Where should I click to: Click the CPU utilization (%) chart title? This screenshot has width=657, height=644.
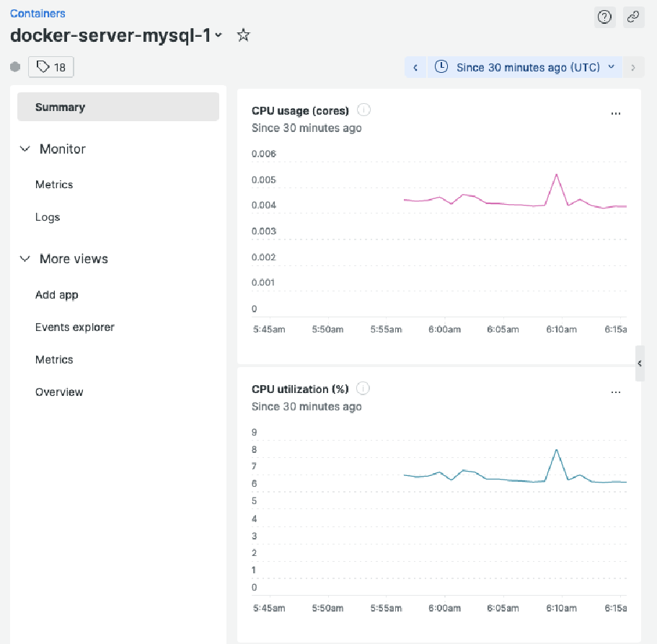point(300,389)
